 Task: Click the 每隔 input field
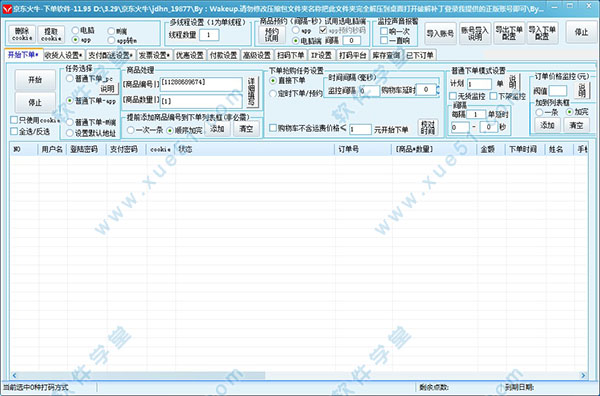(476, 114)
